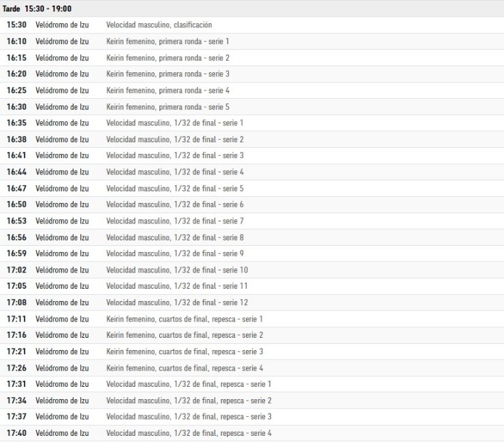Screen dimensions: 504x442
Task: Click the 16:35 time cell
Action: pos(16,123)
